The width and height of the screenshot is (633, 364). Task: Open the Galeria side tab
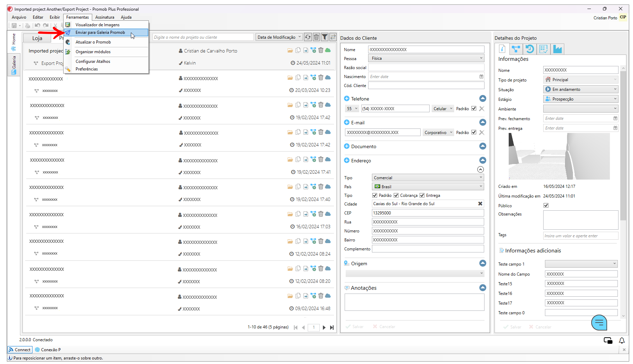click(x=14, y=65)
